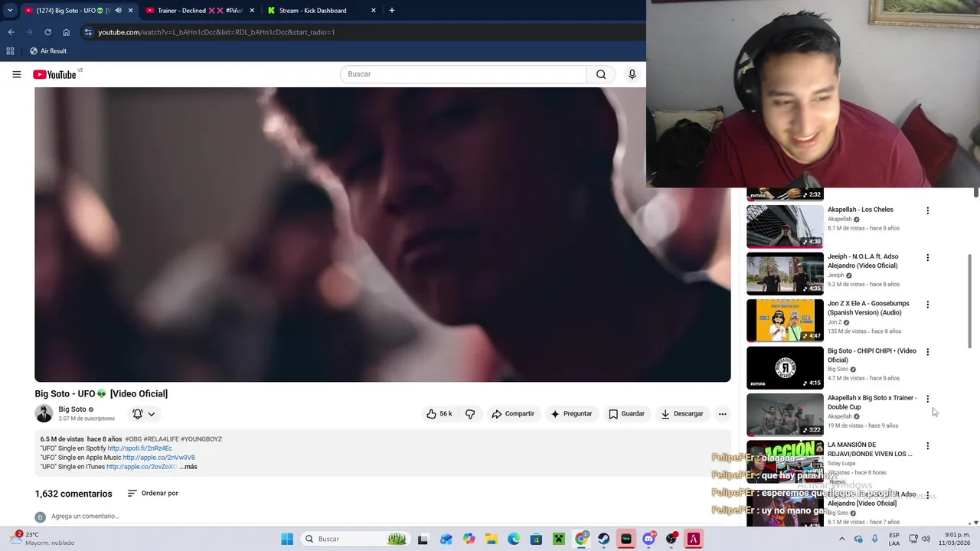Open options menu for Big Soto CHIPI CHIPI

[927, 352]
